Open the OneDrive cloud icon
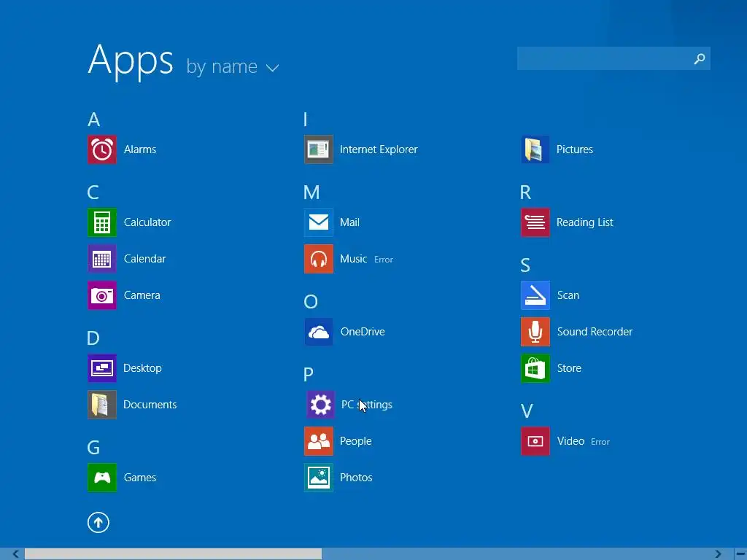This screenshot has width=747, height=560. (x=319, y=332)
